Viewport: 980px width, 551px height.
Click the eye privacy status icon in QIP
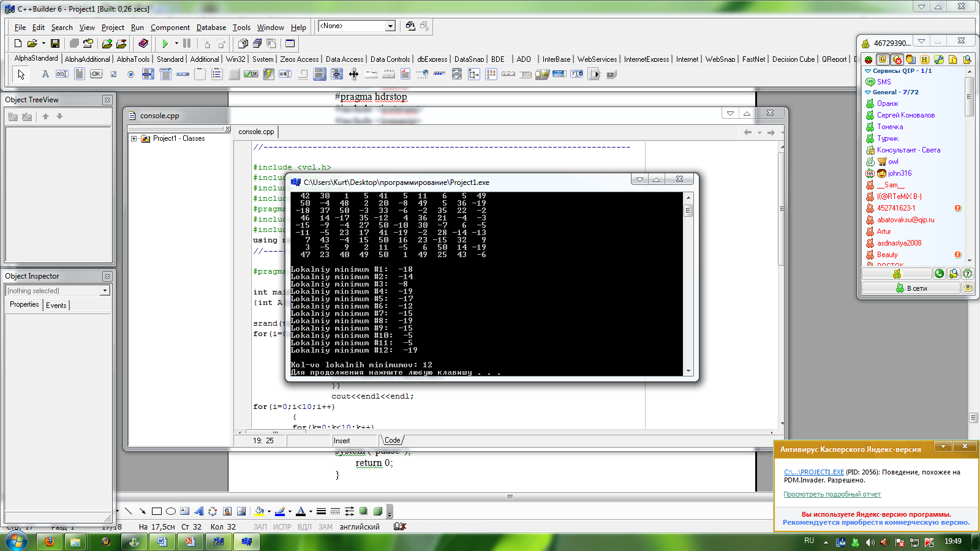tap(968, 288)
